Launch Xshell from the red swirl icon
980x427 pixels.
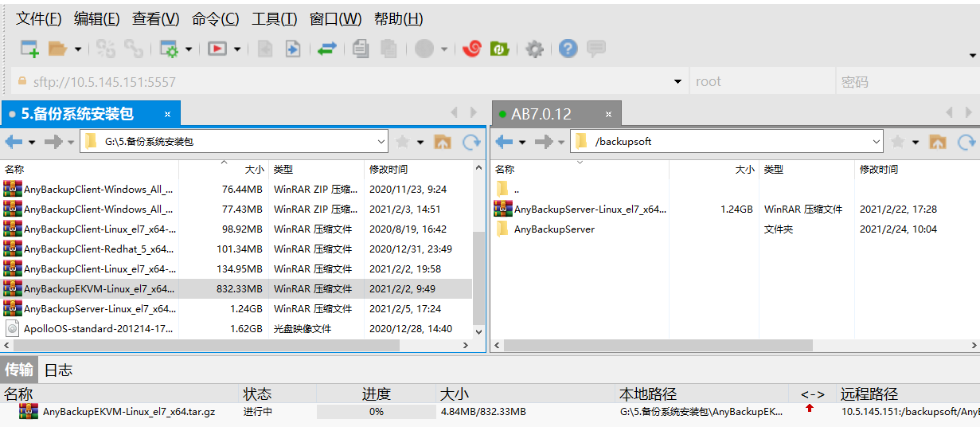[472, 49]
